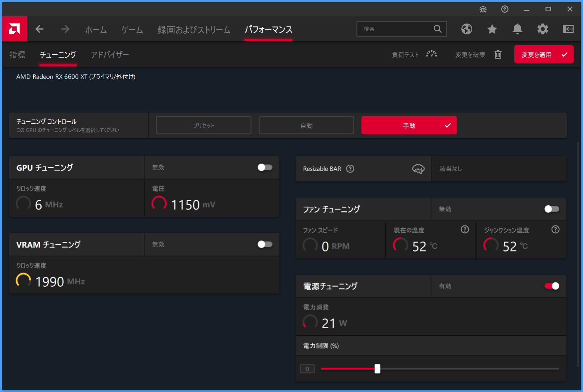Click help icon for ジャンクション温度

[x=555, y=229]
